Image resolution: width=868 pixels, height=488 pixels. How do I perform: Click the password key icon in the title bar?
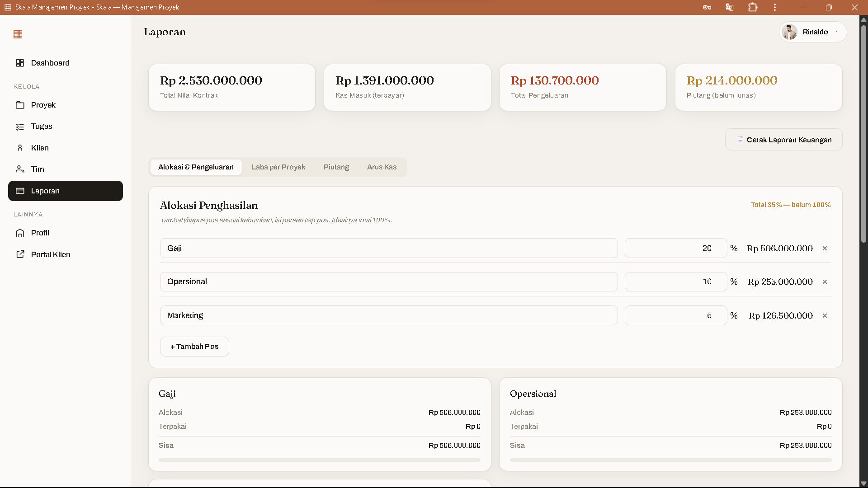pyautogui.click(x=707, y=7)
